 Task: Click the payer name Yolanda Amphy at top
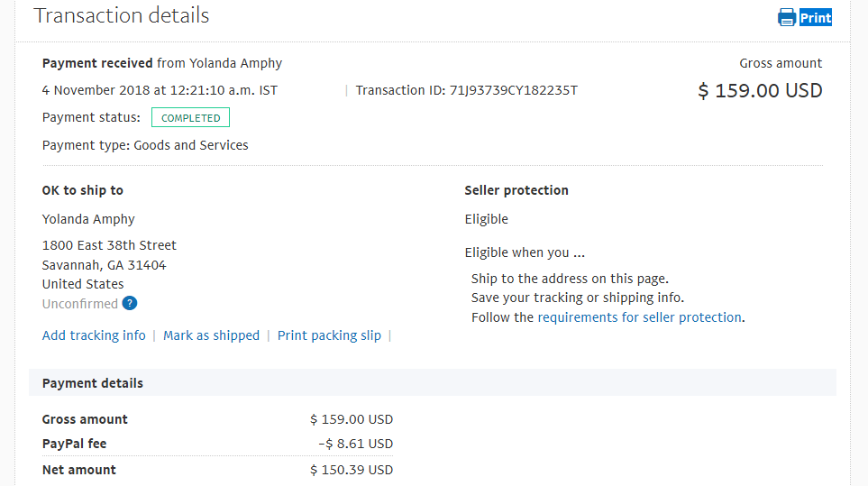[x=236, y=64]
